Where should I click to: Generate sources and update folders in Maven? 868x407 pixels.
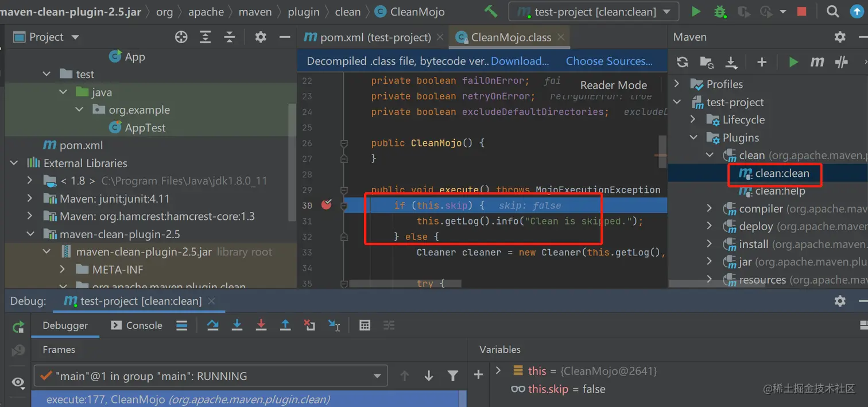(x=707, y=62)
